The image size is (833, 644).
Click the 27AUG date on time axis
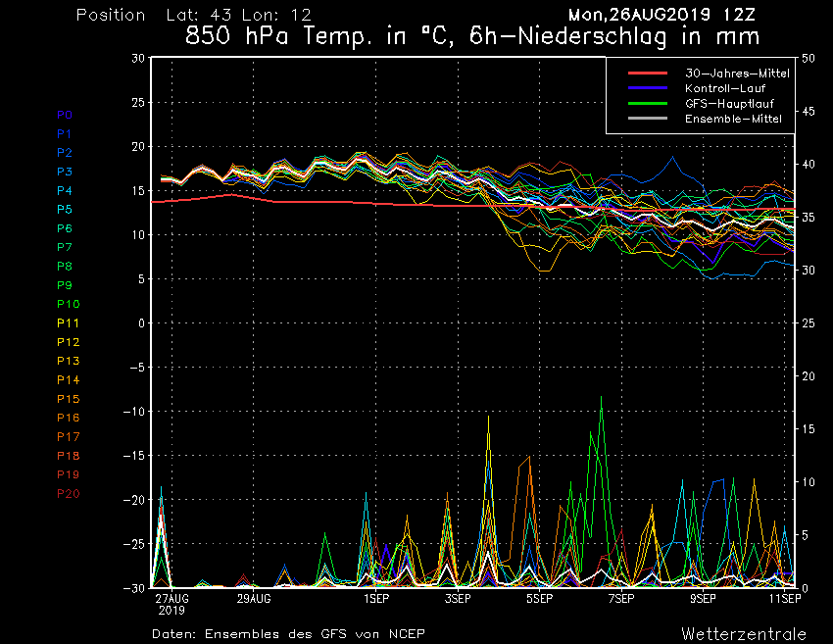click(x=171, y=597)
